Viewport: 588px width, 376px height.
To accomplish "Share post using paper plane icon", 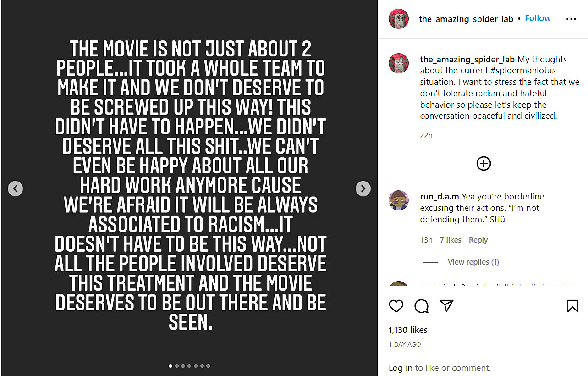I will tap(446, 306).
